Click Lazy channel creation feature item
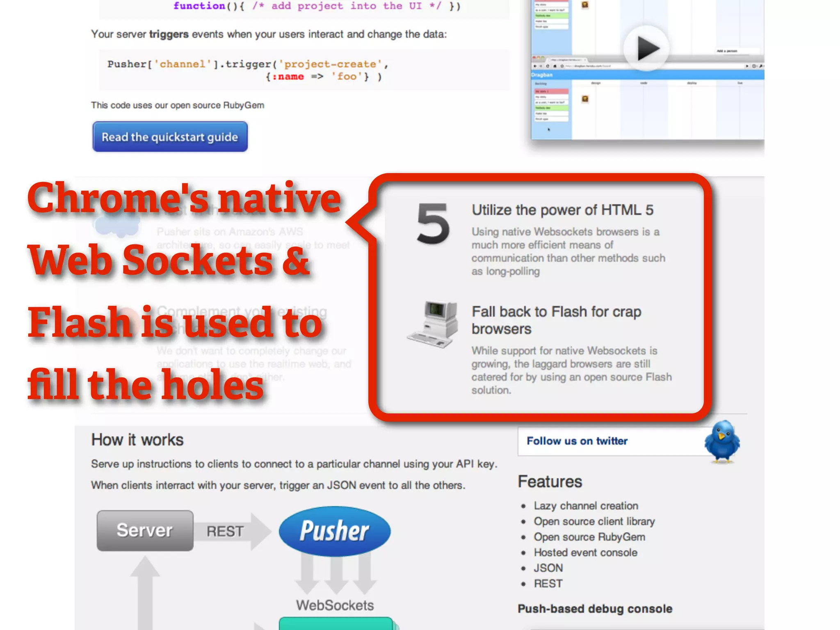The height and width of the screenshot is (630, 840). pos(586,506)
